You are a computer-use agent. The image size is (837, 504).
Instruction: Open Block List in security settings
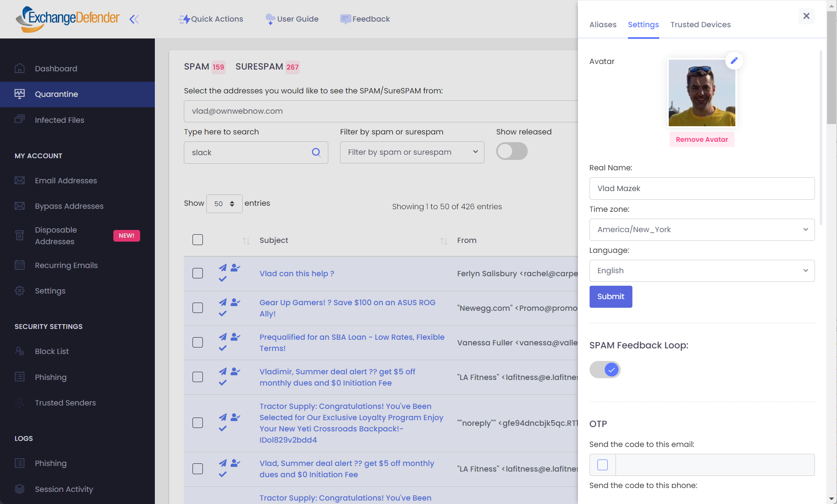pos(52,351)
